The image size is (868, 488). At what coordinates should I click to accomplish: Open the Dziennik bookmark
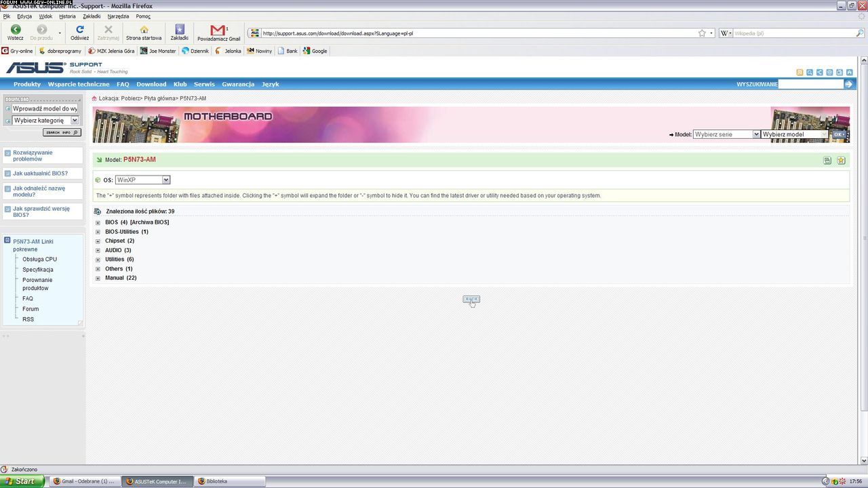click(195, 51)
